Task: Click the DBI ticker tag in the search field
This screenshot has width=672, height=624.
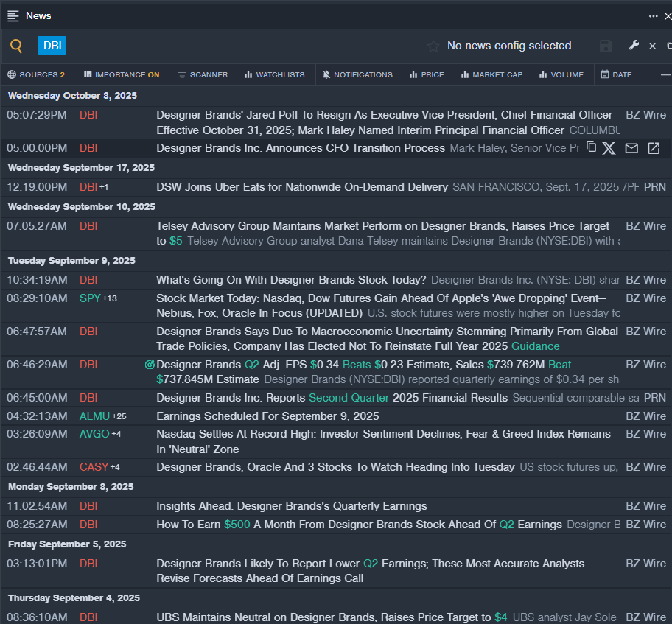Action: coord(52,46)
